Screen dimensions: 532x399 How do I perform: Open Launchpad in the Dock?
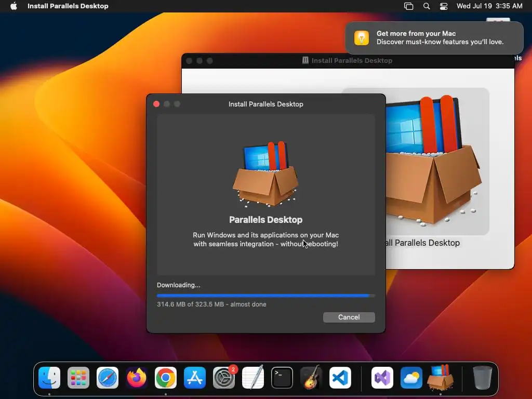click(x=78, y=378)
